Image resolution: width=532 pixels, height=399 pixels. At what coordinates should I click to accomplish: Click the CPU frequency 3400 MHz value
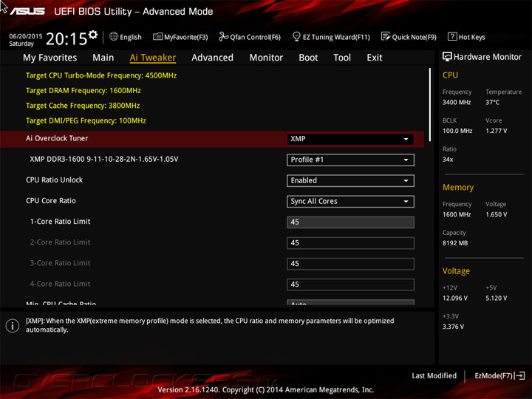coord(457,102)
